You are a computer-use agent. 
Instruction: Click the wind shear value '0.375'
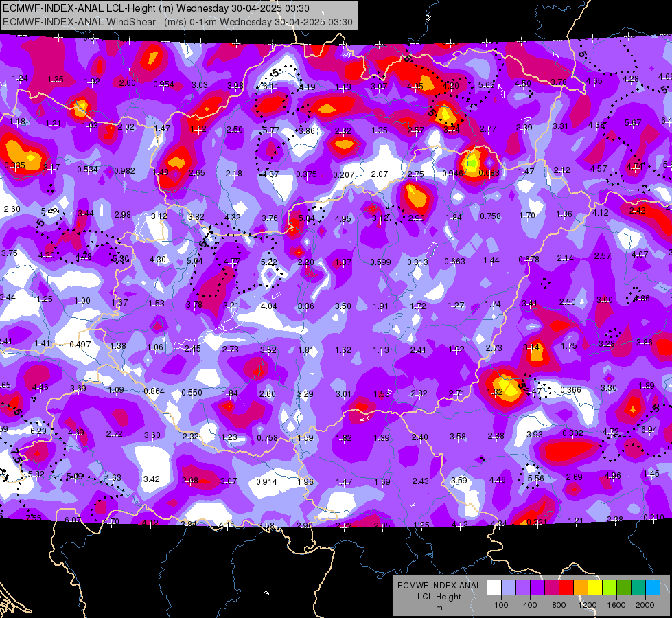tap(306, 174)
